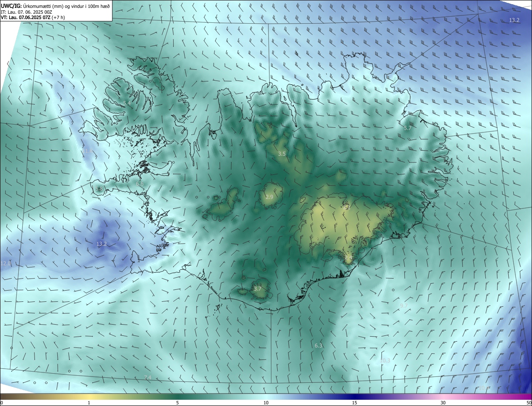532x406 pixels.
Task: Click the 9.7 precipitation value
Action: tap(404, 306)
